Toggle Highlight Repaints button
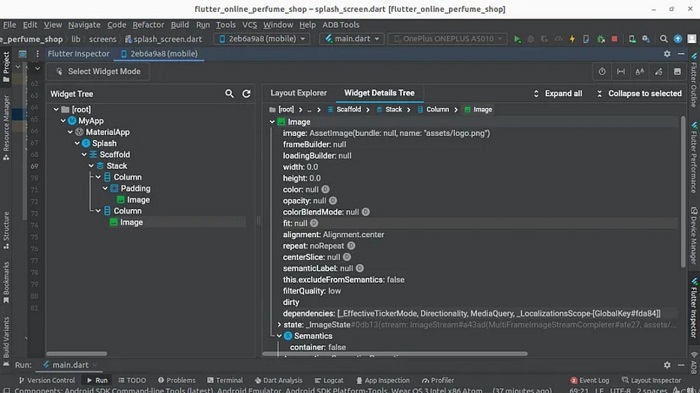 [x=658, y=71]
